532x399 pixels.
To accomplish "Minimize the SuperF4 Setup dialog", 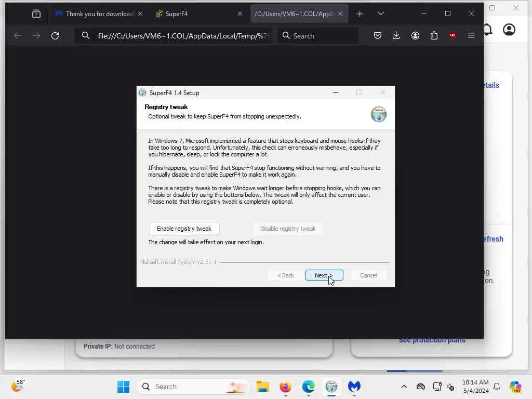I will pyautogui.click(x=336, y=92).
